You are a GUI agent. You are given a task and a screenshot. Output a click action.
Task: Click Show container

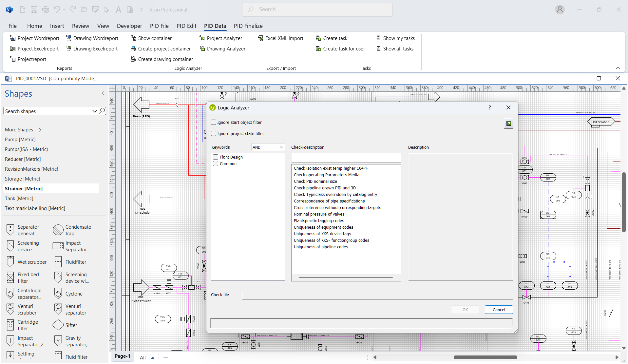pyautogui.click(x=151, y=38)
